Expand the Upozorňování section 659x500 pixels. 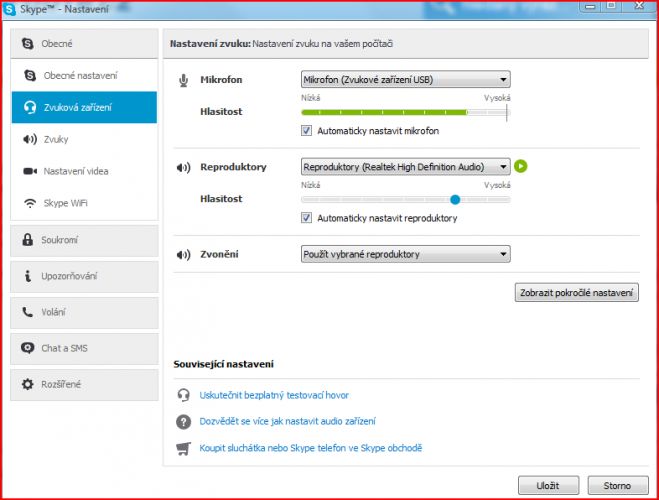pyautogui.click(x=84, y=276)
